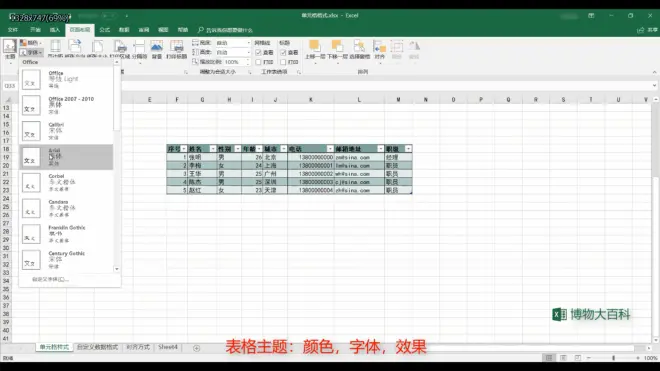Image resolution: width=660 pixels, height=371 pixels.
Task: Switch to the 公式 ribbon tab
Action: (104, 30)
